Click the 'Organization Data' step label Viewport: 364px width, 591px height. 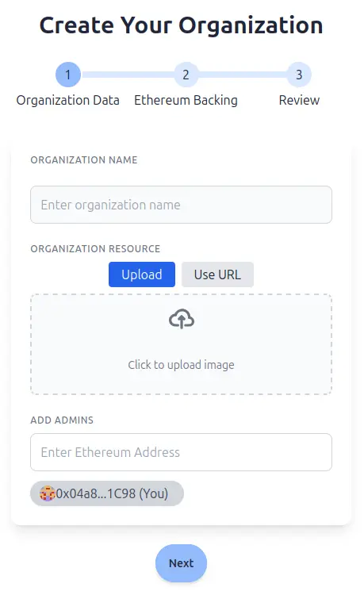click(x=68, y=100)
